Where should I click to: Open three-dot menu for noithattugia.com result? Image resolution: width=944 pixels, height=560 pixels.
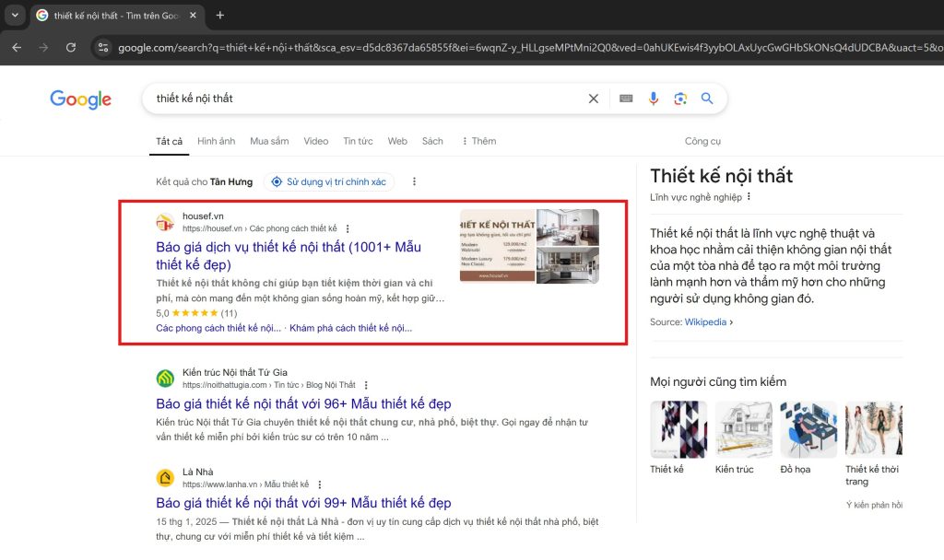(x=366, y=386)
